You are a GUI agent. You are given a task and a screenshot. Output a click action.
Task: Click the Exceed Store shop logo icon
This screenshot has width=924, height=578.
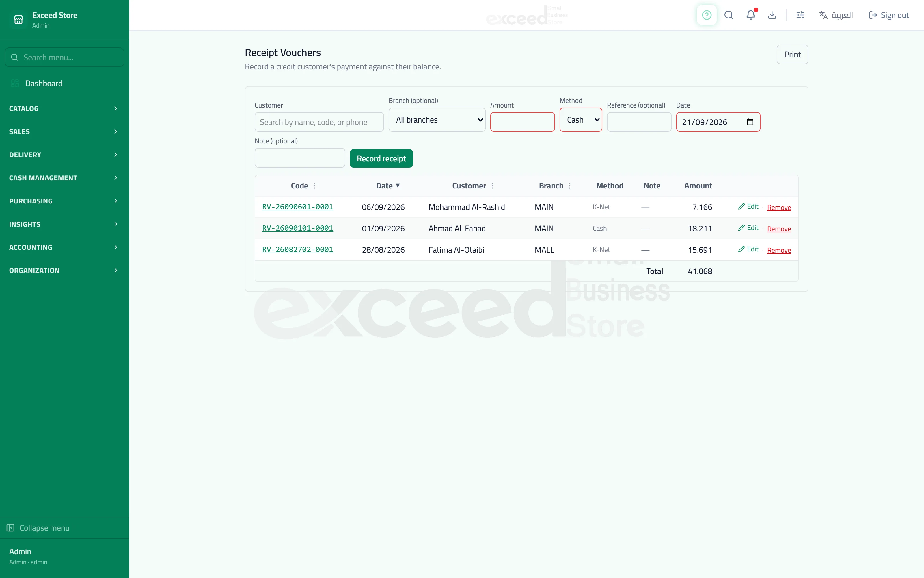pos(18,19)
